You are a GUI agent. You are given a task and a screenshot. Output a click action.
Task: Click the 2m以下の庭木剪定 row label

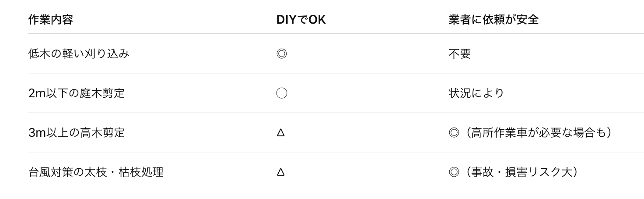coord(76,93)
